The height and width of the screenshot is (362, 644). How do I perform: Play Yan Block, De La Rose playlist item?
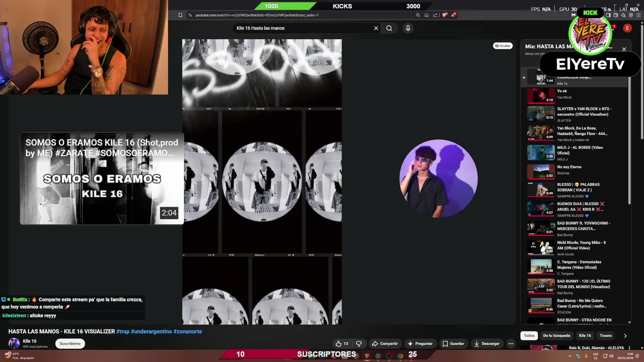click(x=574, y=133)
